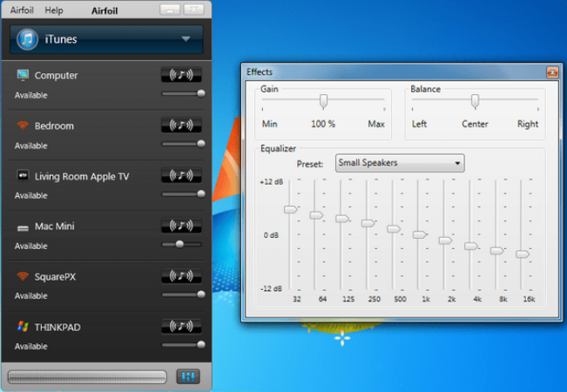The height and width of the screenshot is (392, 567).
Task: Click the Gain slider handle
Action: 323,100
